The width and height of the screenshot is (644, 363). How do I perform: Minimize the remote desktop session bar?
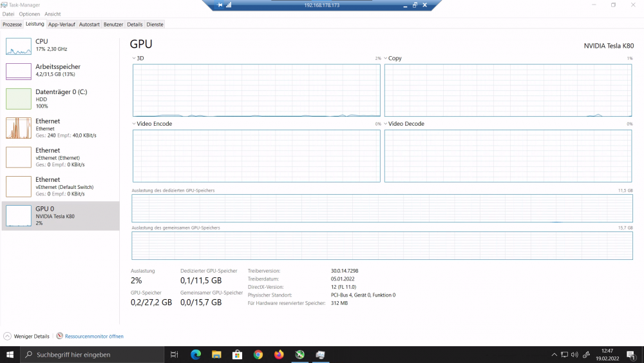coord(405,5)
